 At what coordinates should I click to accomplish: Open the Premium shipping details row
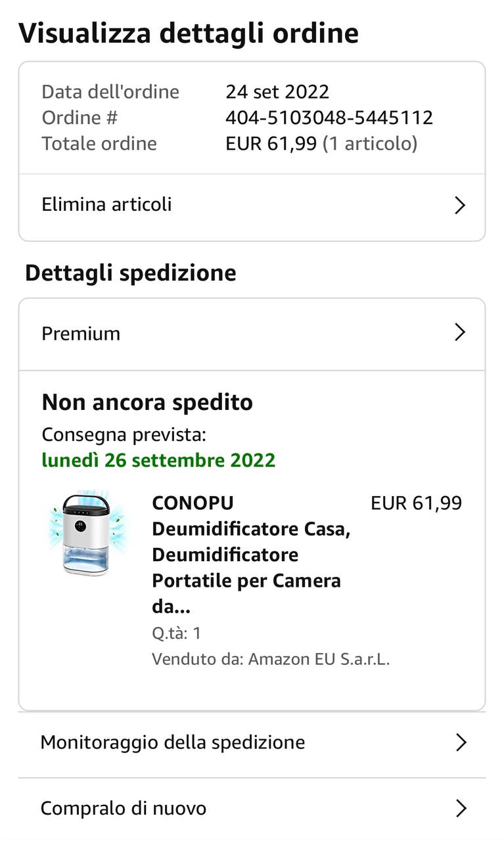click(81, 334)
